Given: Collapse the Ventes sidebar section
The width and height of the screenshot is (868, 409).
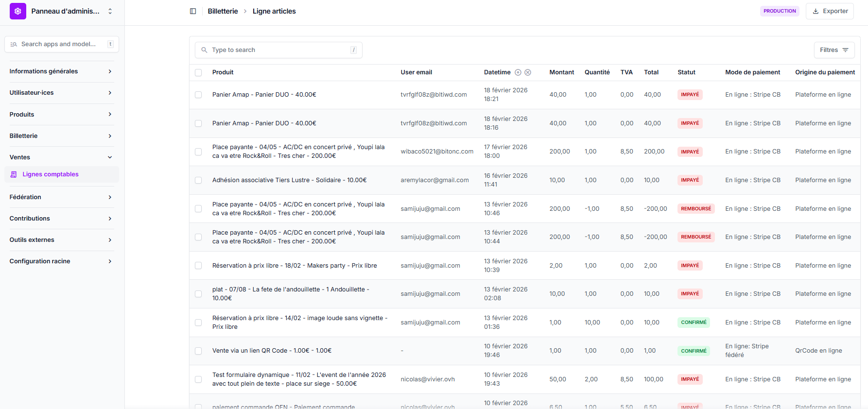Looking at the screenshot, I should 61,157.
